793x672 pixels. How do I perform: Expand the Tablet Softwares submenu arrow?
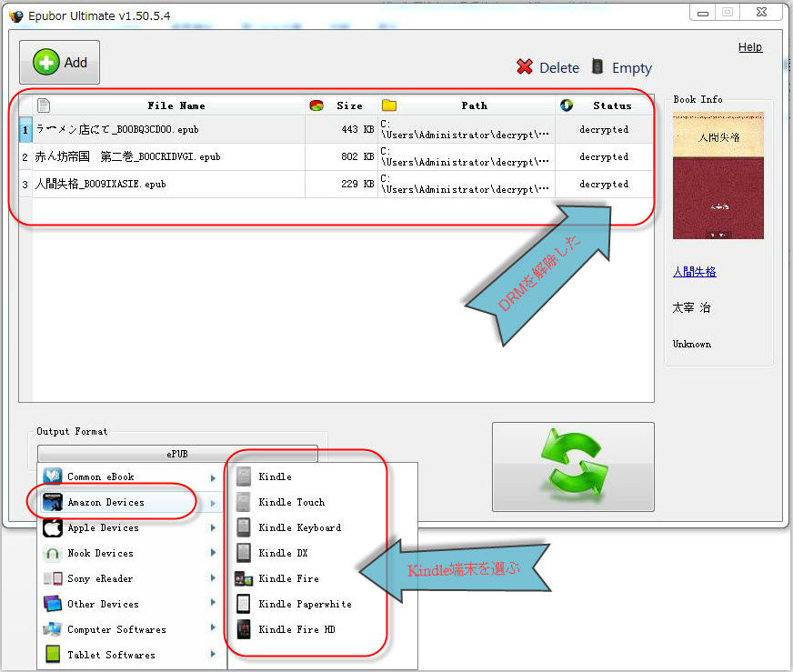pos(213,653)
